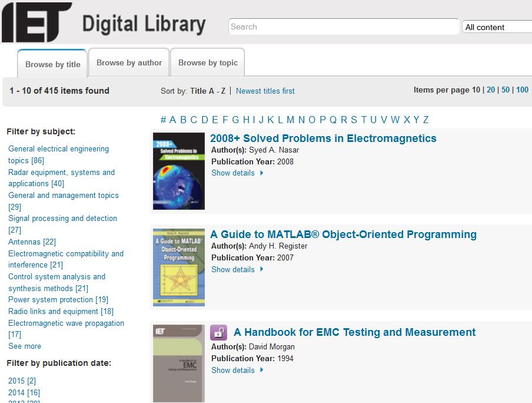Expand Show details for EMC Testing Handbook

[237, 371]
